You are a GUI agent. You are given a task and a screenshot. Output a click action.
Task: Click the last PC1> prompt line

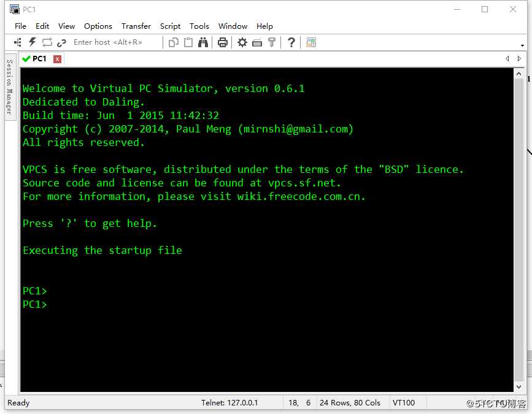pos(34,304)
